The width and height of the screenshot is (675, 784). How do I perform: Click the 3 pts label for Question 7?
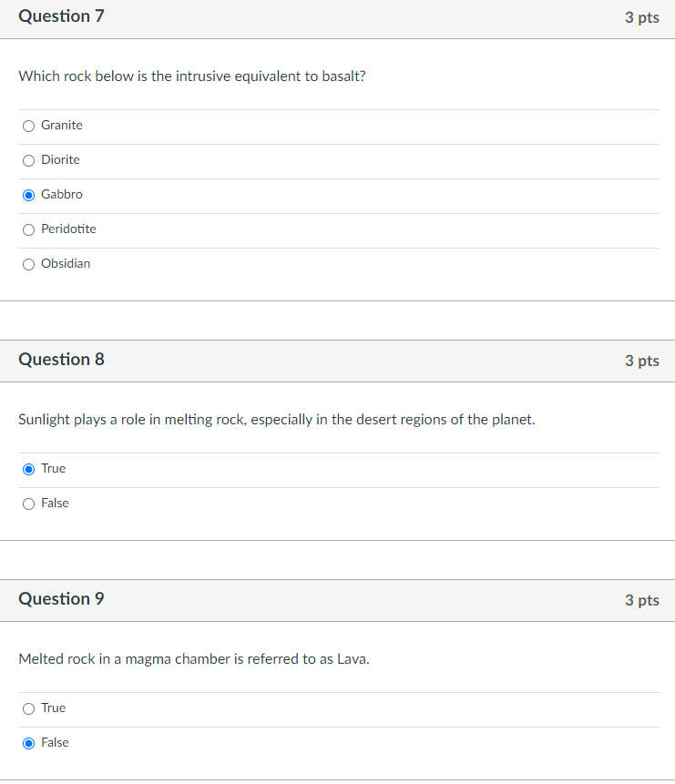click(x=643, y=17)
